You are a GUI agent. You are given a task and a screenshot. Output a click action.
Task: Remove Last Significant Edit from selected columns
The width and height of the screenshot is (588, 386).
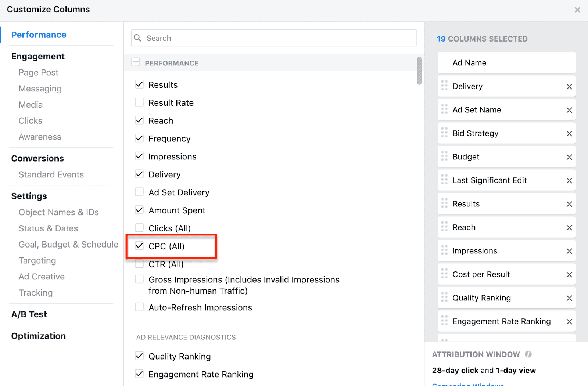(569, 181)
